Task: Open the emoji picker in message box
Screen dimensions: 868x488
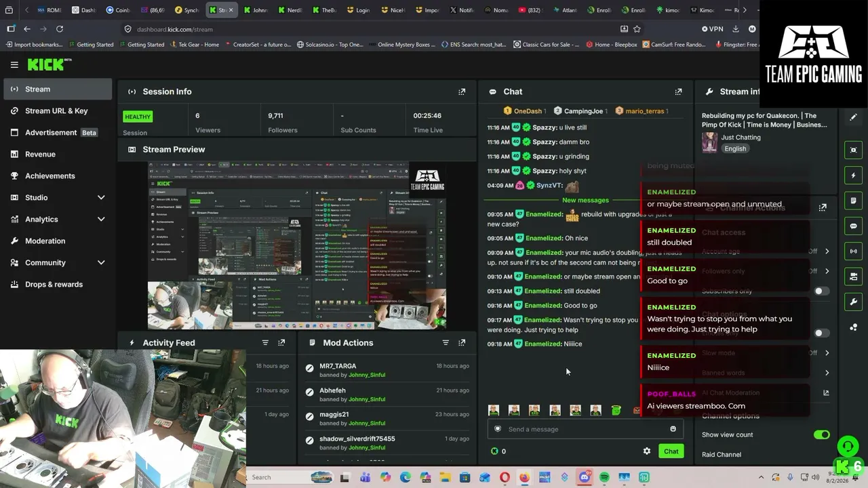Action: coord(673,429)
